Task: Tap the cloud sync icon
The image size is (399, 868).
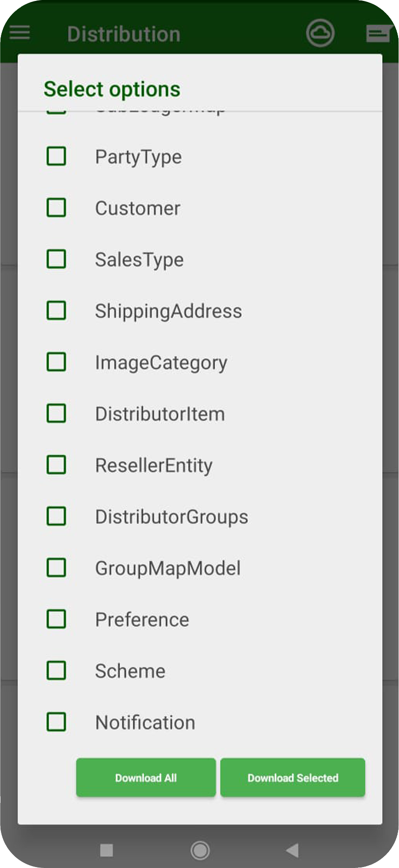Action: [x=320, y=33]
